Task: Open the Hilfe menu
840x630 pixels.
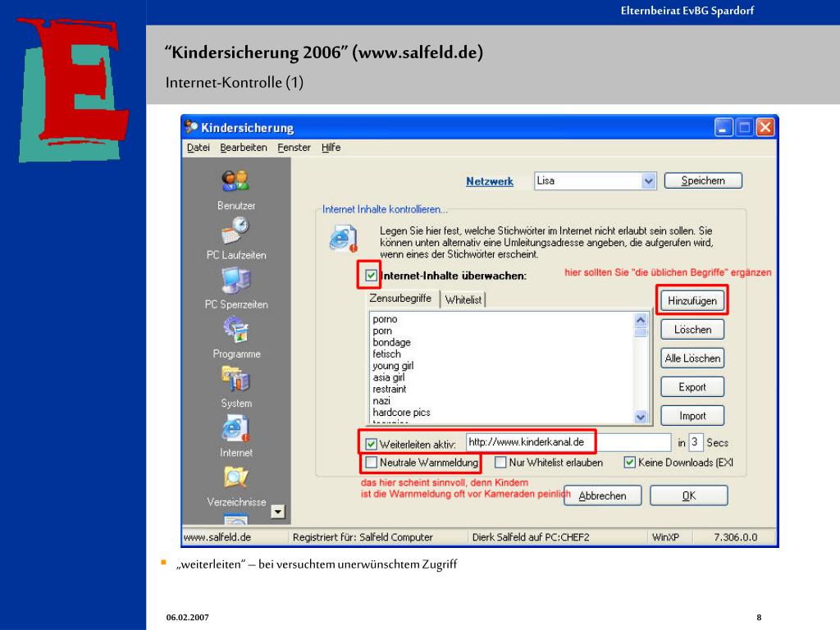Action: [x=331, y=148]
